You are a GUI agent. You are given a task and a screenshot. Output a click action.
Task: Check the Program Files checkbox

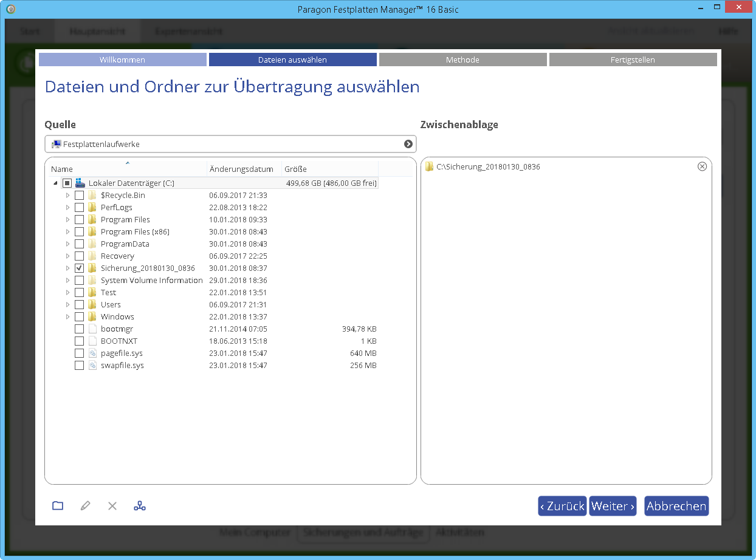79,219
